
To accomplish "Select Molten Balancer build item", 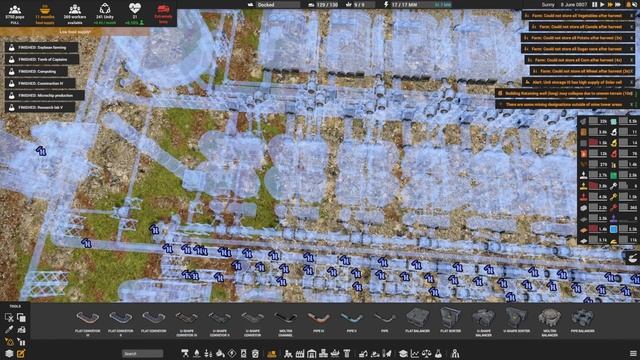I will coord(549,322).
